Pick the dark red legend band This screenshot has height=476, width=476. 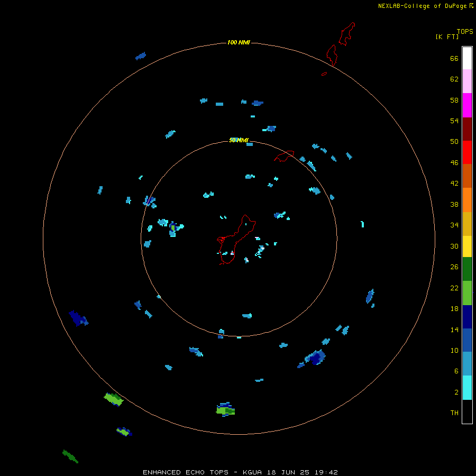pos(467,129)
